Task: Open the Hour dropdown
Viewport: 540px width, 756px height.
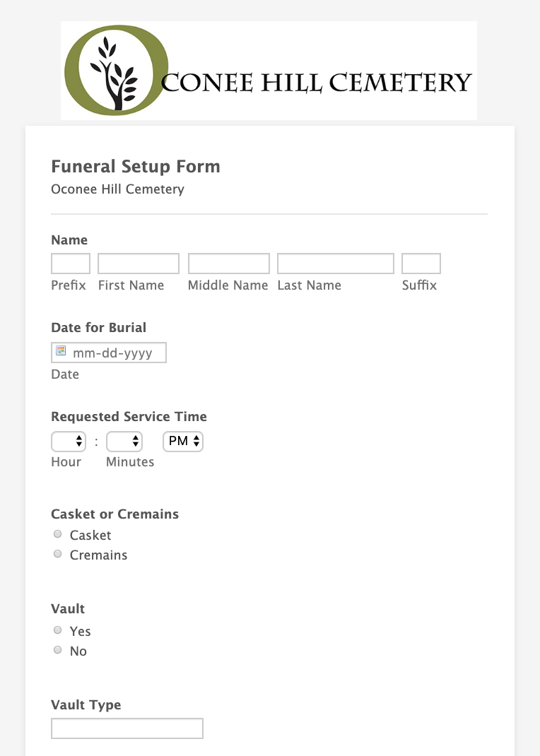Action: [69, 441]
